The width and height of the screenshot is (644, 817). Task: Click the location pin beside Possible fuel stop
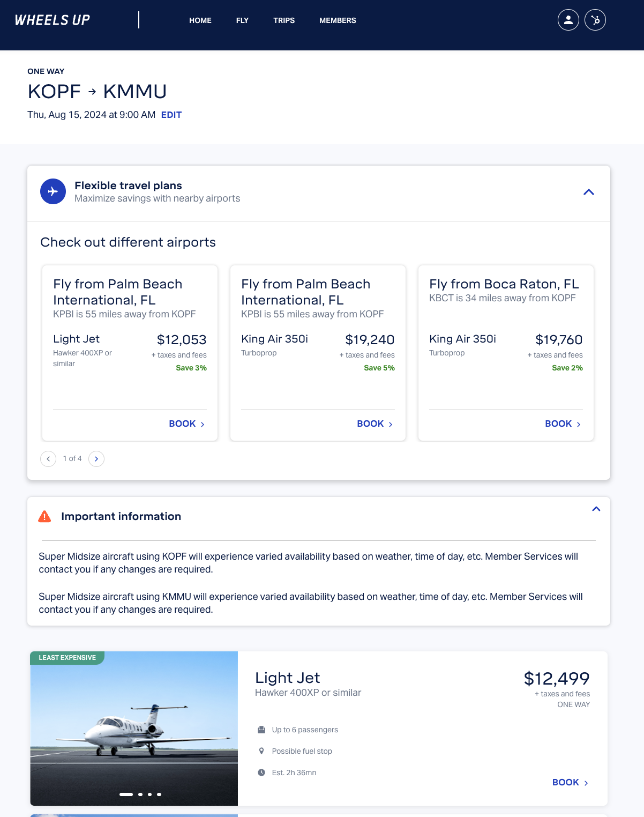point(262,751)
